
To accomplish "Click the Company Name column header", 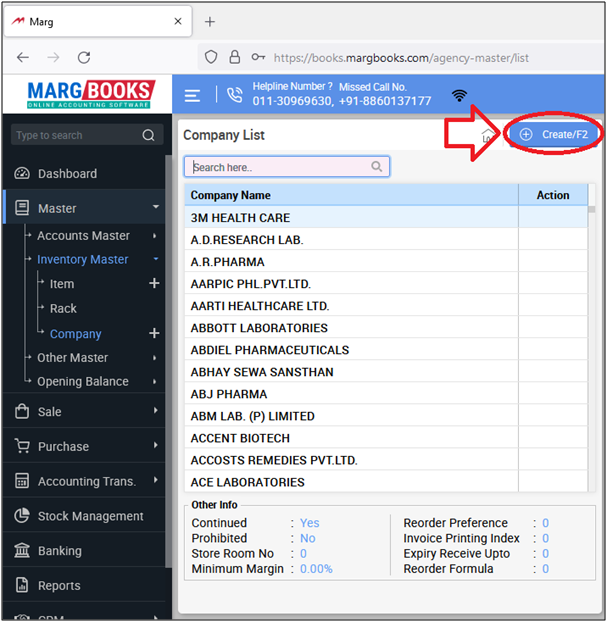I will 351,195.
